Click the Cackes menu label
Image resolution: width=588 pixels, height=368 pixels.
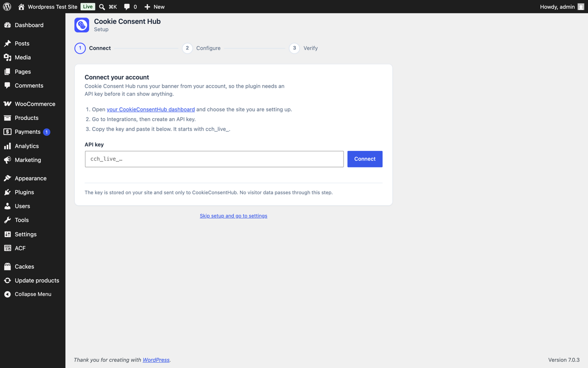click(x=24, y=266)
